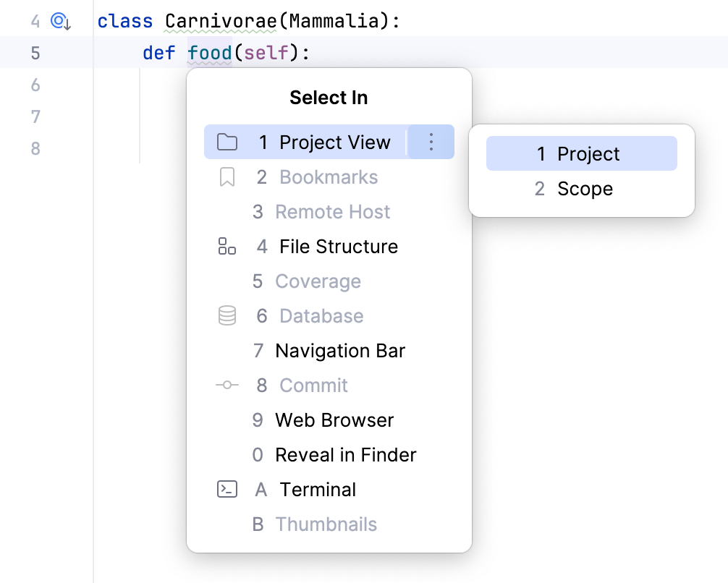728x583 pixels.
Task: Choose File Structure from the list
Action: tap(338, 247)
